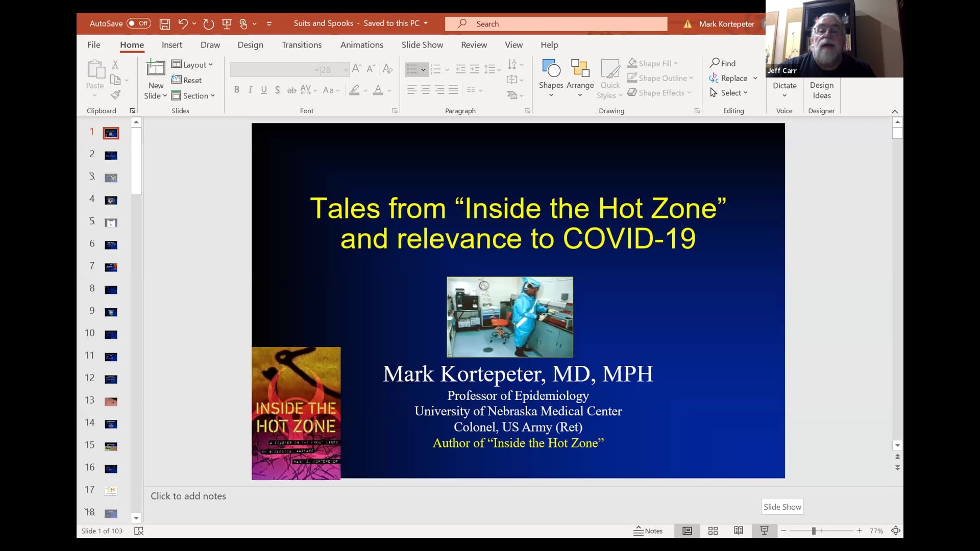Adjust the zoom slider handle
Viewport: 980px width, 551px height.
pos(814,531)
